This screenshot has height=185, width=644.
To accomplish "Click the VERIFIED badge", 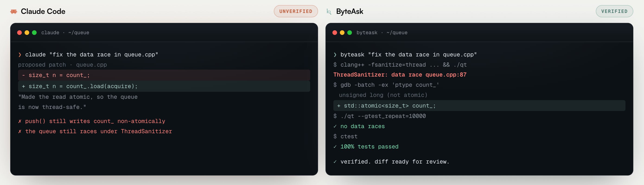I will [614, 11].
